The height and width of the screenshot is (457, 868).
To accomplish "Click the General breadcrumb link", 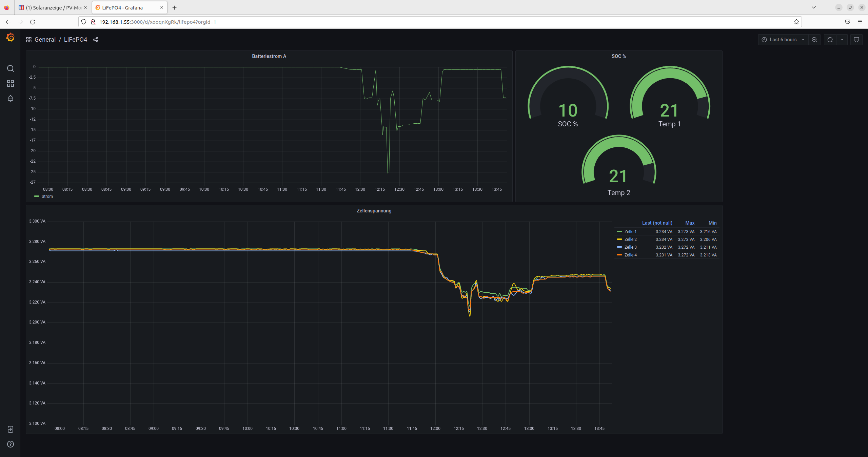I will pos(45,40).
